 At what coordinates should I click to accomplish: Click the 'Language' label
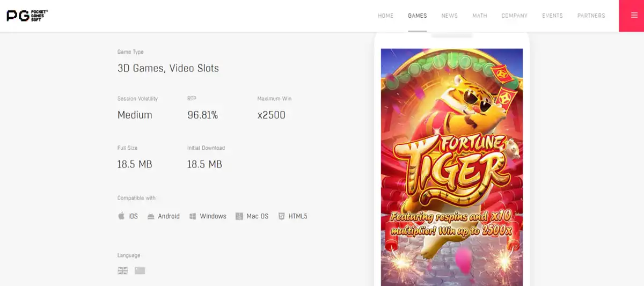(x=129, y=255)
